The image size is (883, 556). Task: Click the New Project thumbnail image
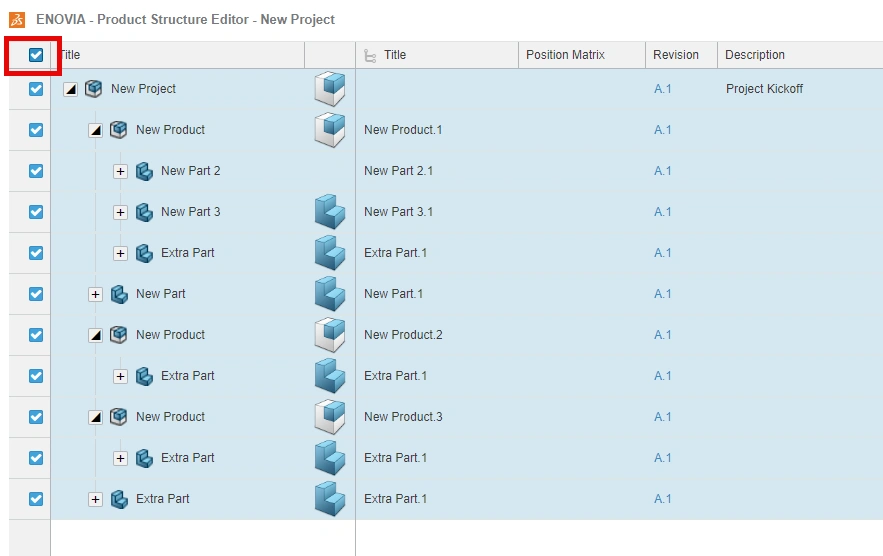coord(329,89)
